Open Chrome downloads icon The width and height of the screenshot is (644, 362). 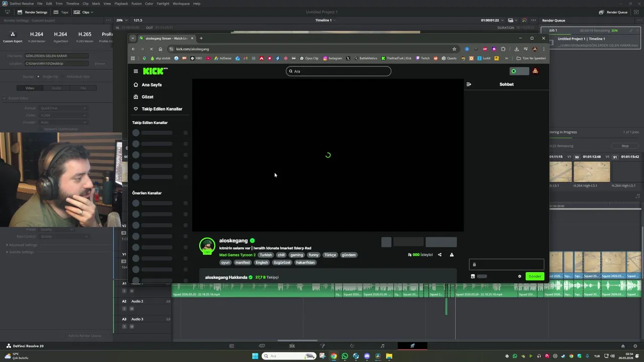[x=516, y=49]
